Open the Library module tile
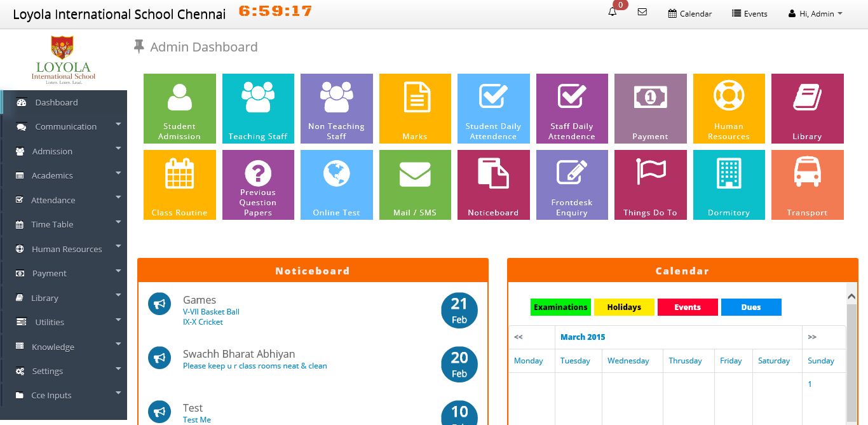The width and height of the screenshot is (868, 425). 808,108
